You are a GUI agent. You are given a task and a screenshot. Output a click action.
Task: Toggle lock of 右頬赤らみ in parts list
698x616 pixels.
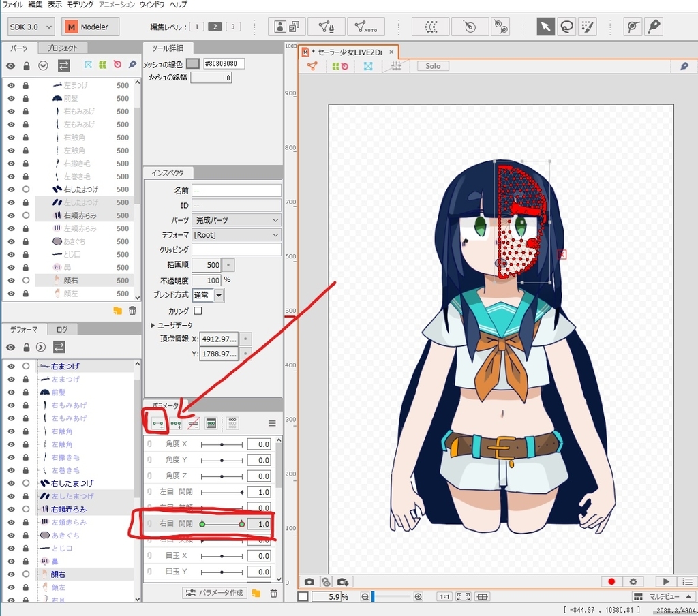26,215
